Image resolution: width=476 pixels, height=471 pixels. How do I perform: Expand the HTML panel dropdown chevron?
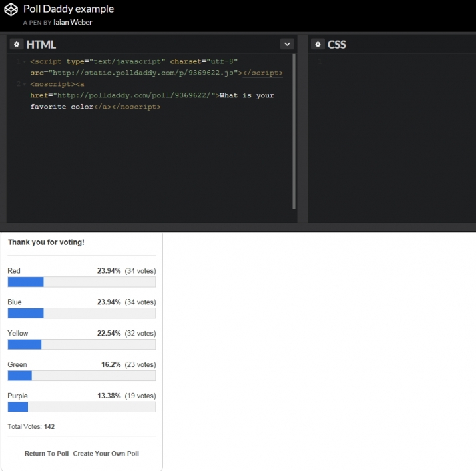tap(287, 45)
